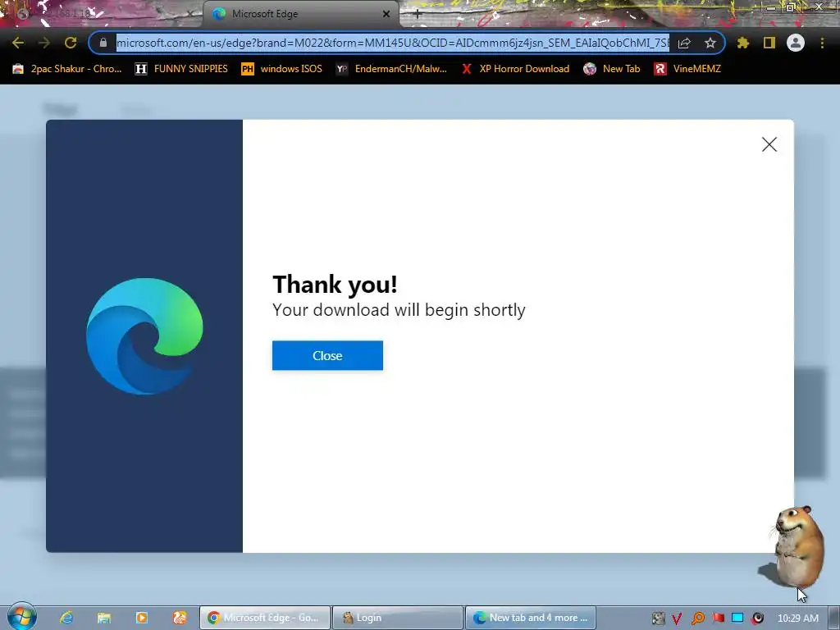Click the padlock site info icon
Viewport: 840px width, 630px height.
coord(103,43)
